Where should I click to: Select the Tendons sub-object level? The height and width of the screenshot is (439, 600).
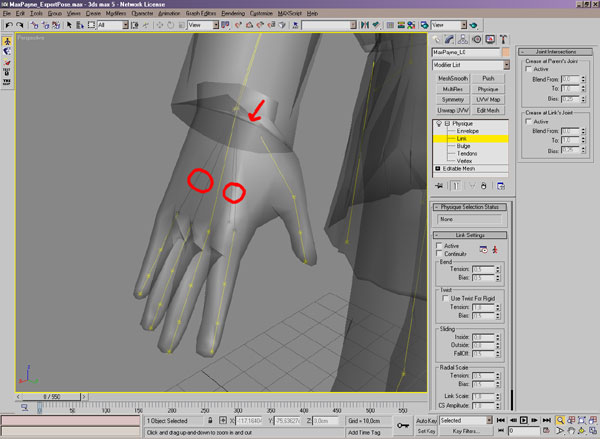coord(466,153)
